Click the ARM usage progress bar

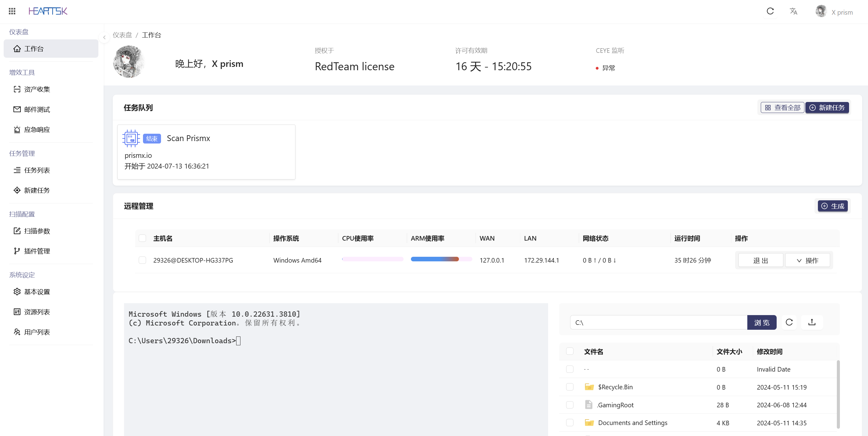pyautogui.click(x=441, y=259)
